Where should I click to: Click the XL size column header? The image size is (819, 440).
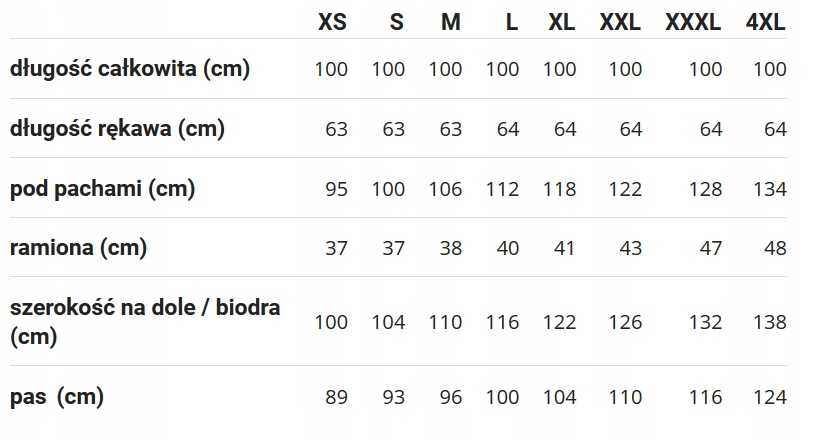[562, 21]
